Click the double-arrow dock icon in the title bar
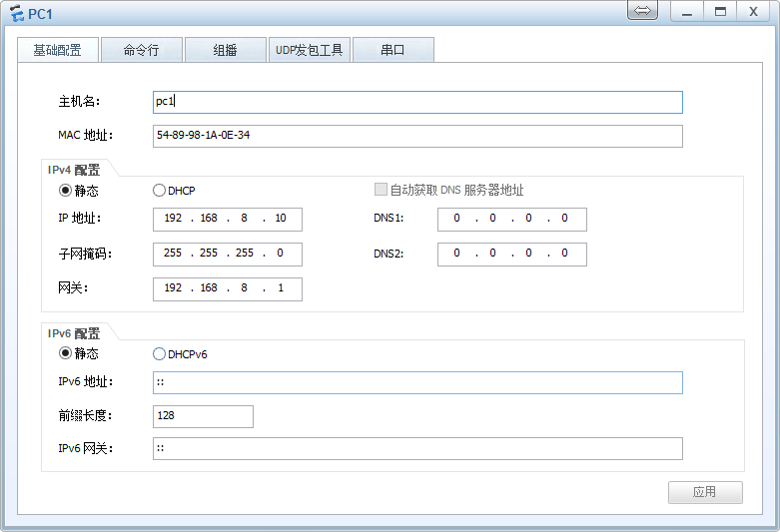This screenshot has height=532, width=780. tap(642, 10)
